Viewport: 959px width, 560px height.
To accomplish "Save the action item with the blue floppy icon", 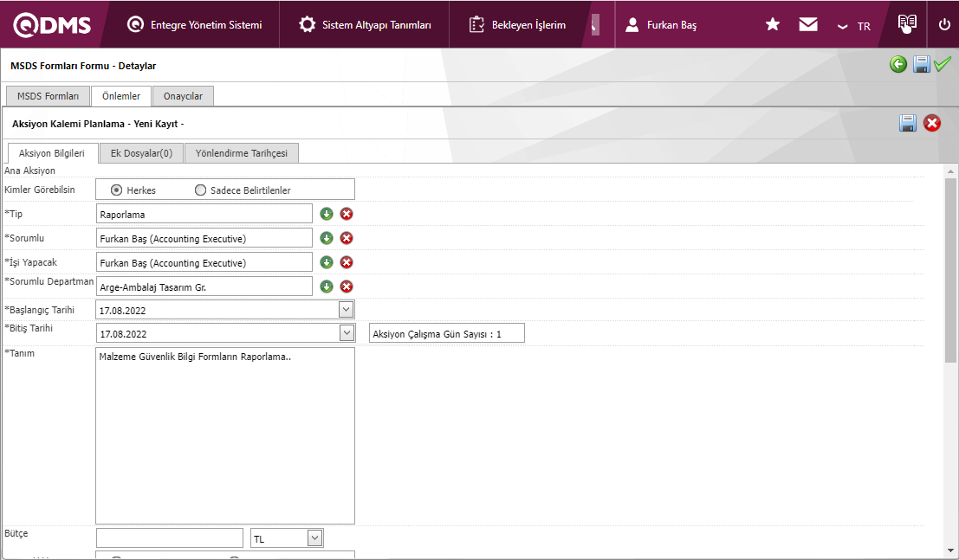I will [908, 123].
